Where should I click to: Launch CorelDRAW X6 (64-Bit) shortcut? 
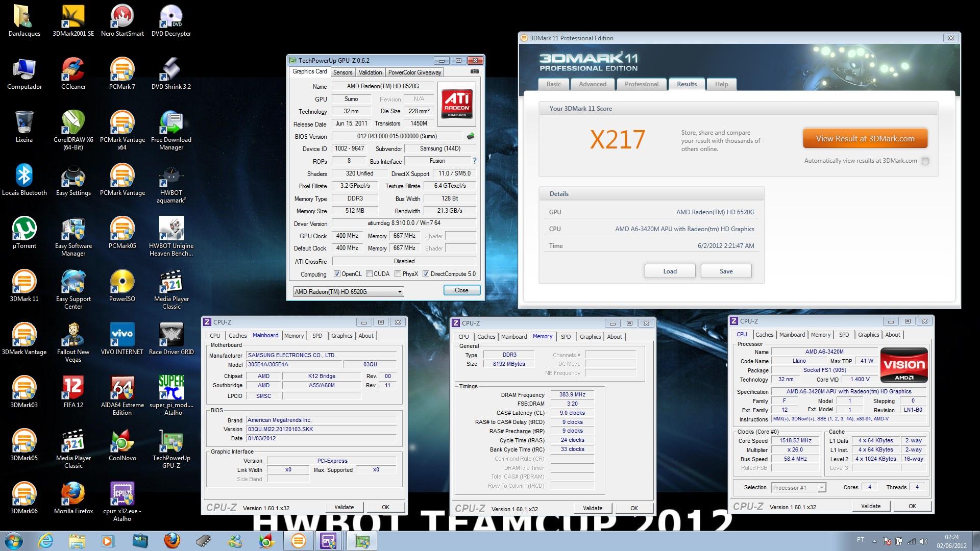pyautogui.click(x=73, y=130)
